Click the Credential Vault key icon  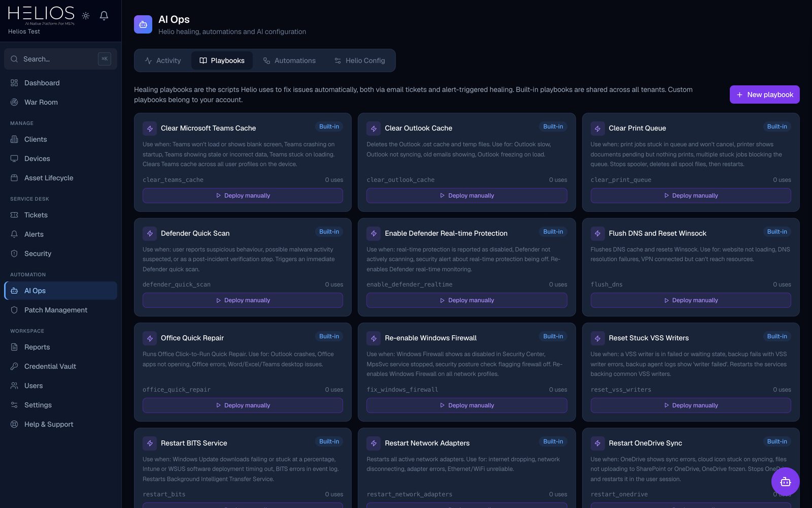tap(14, 366)
